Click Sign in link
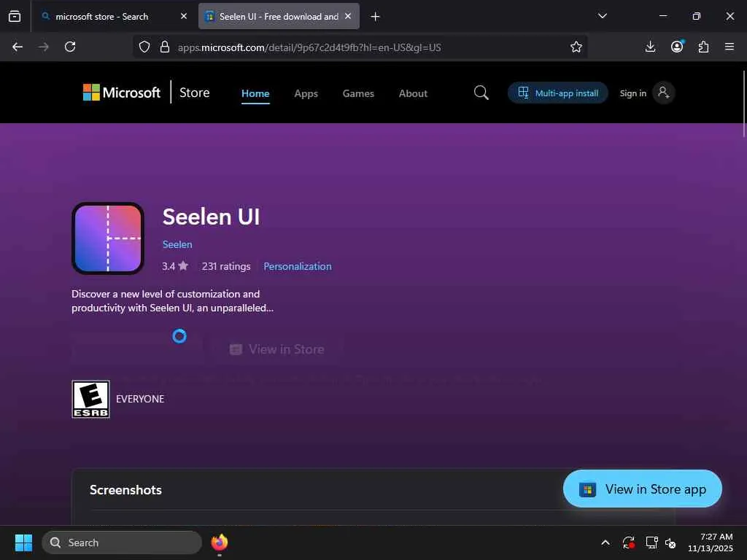747x560 pixels. click(x=632, y=93)
